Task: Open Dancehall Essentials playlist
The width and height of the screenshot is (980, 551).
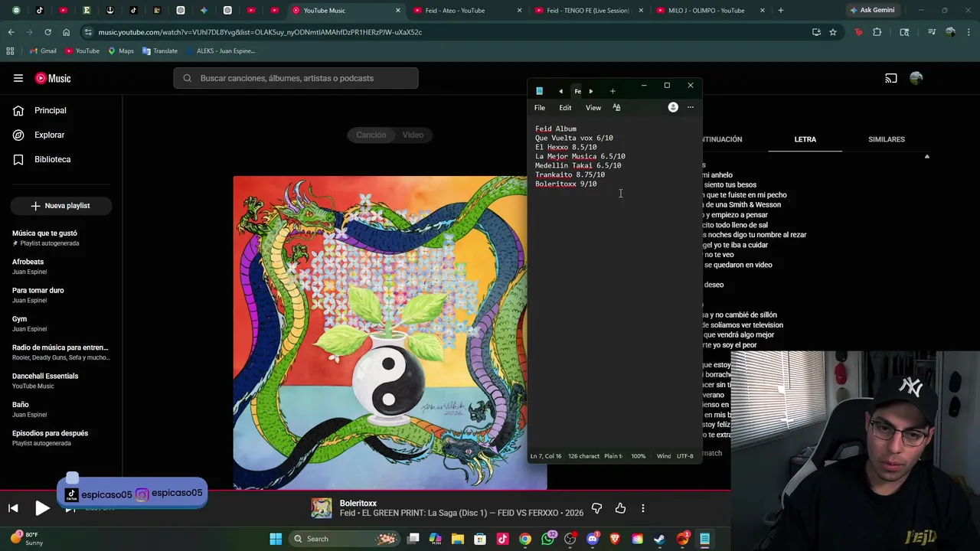Action: (45, 380)
